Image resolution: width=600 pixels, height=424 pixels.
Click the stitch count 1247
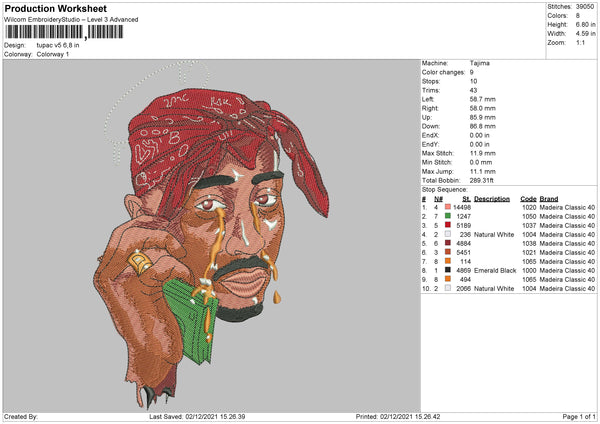pyautogui.click(x=463, y=217)
